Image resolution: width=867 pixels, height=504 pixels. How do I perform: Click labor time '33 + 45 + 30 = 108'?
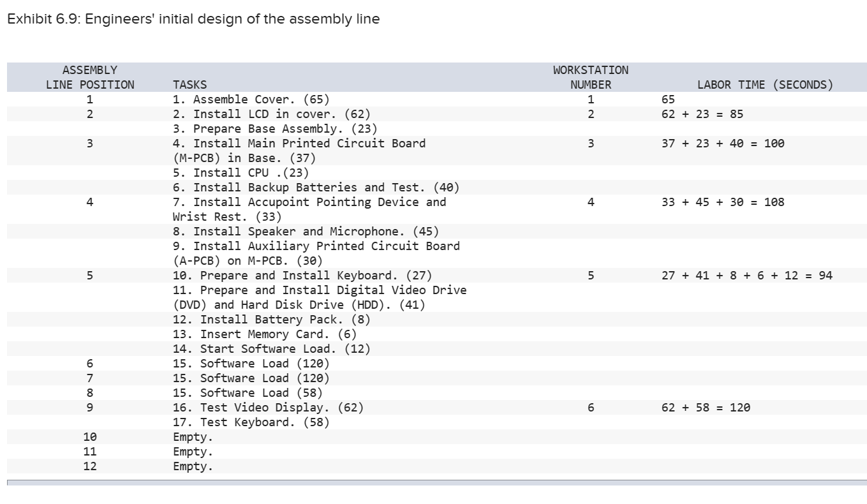pyautogui.click(x=723, y=202)
